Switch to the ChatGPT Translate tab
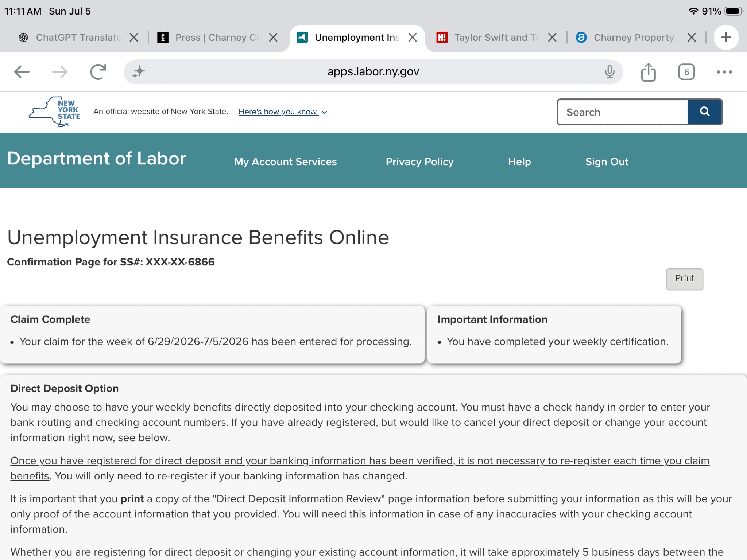 pyautogui.click(x=78, y=38)
